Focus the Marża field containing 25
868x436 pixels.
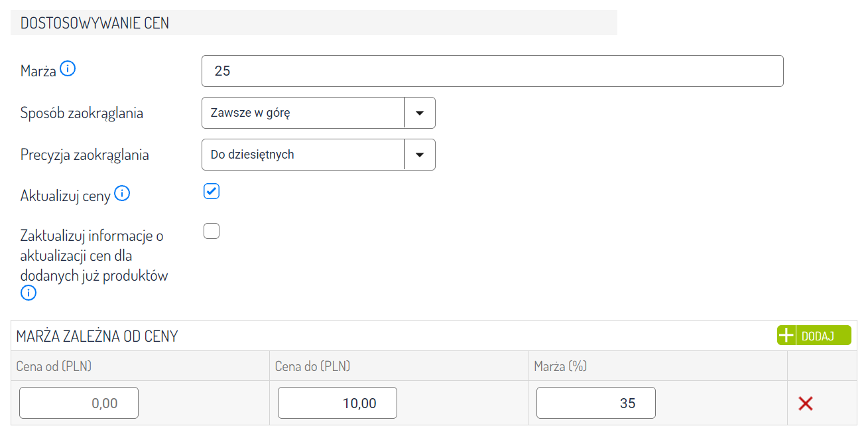492,71
